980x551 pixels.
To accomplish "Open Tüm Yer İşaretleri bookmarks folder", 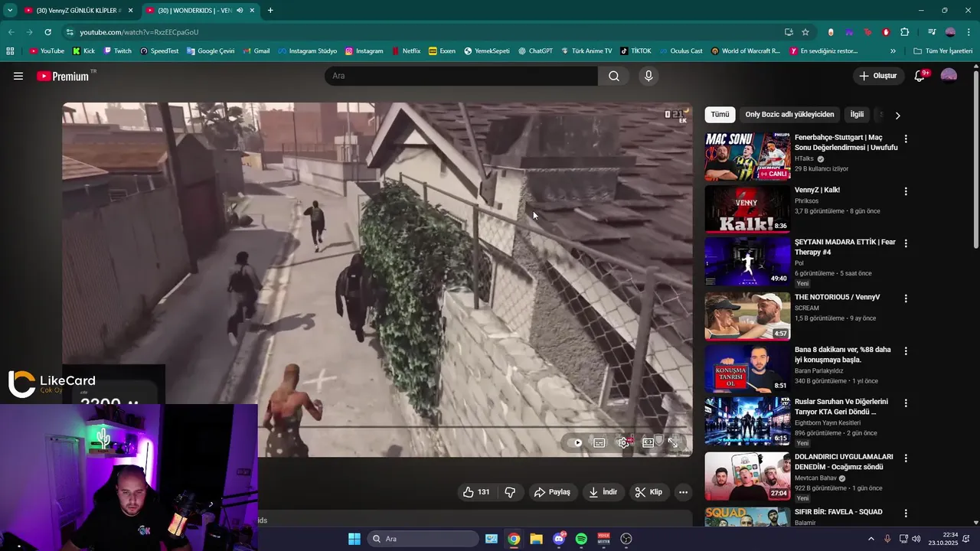I will (x=943, y=51).
